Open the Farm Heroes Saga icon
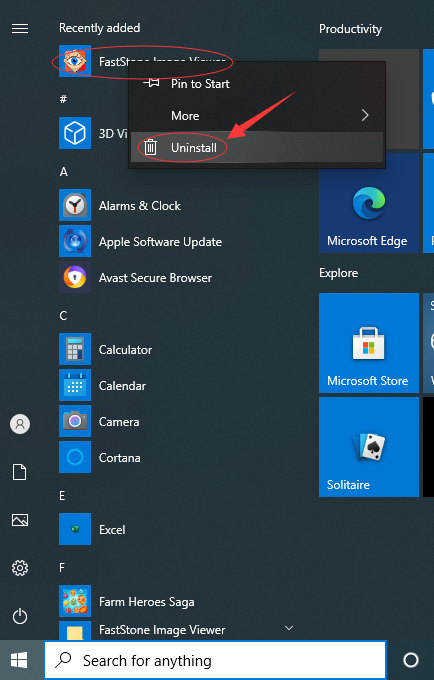Screen dimensions: 434x680 point(75,601)
